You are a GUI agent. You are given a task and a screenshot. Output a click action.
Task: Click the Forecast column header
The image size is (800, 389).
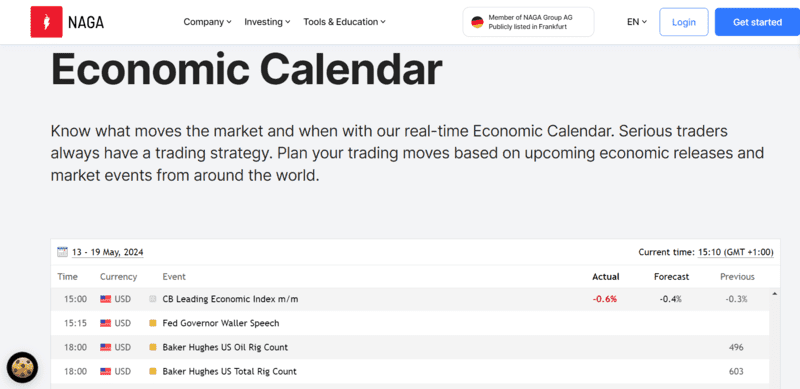671,277
